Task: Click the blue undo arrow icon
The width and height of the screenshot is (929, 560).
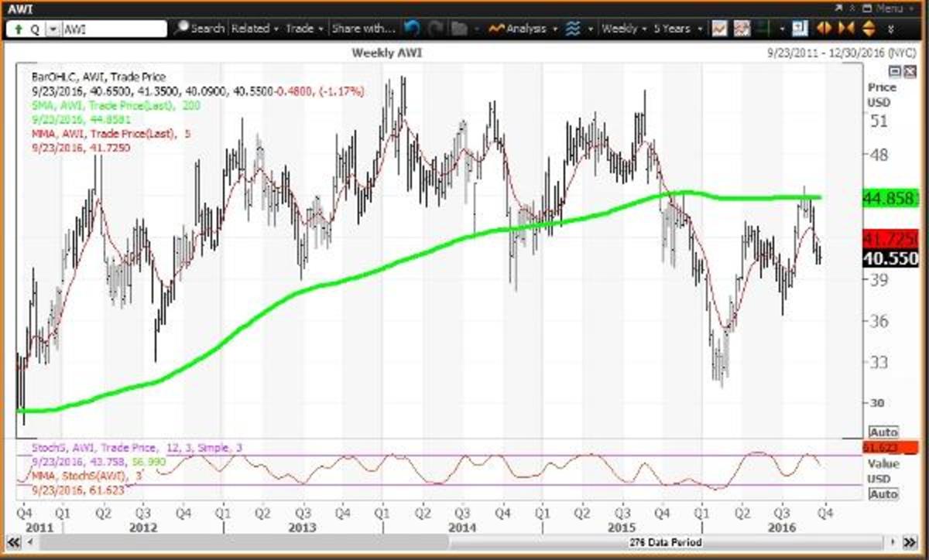Action: pyautogui.click(x=413, y=29)
